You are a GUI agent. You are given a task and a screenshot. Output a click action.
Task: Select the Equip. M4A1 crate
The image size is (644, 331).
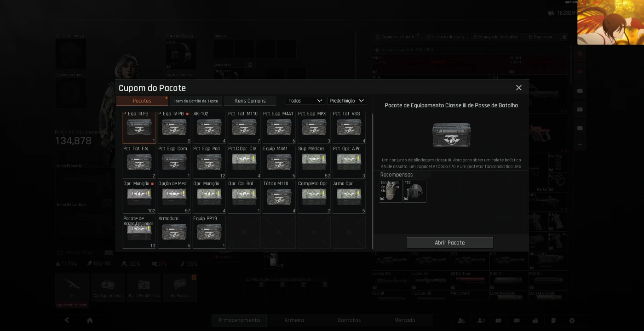pyautogui.click(x=279, y=162)
